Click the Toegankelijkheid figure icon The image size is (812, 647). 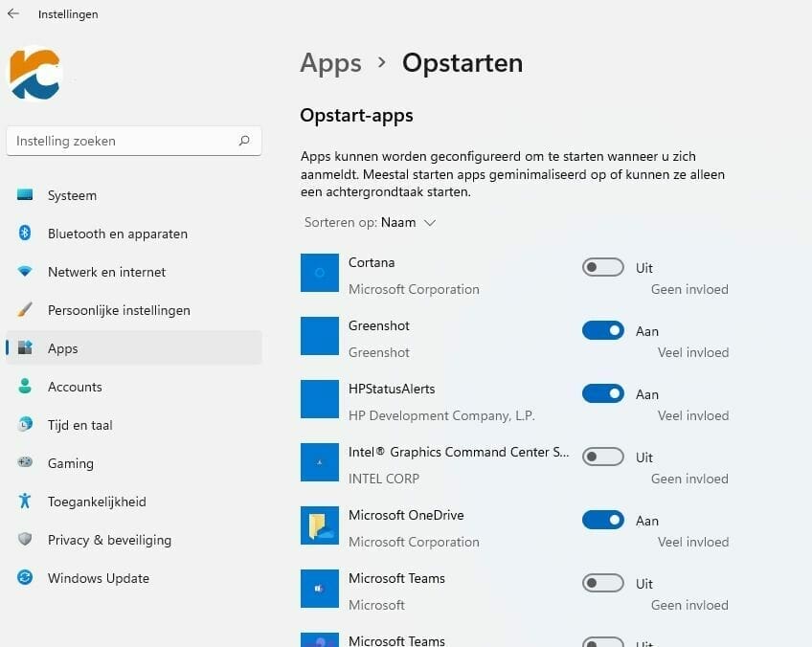[24, 501]
